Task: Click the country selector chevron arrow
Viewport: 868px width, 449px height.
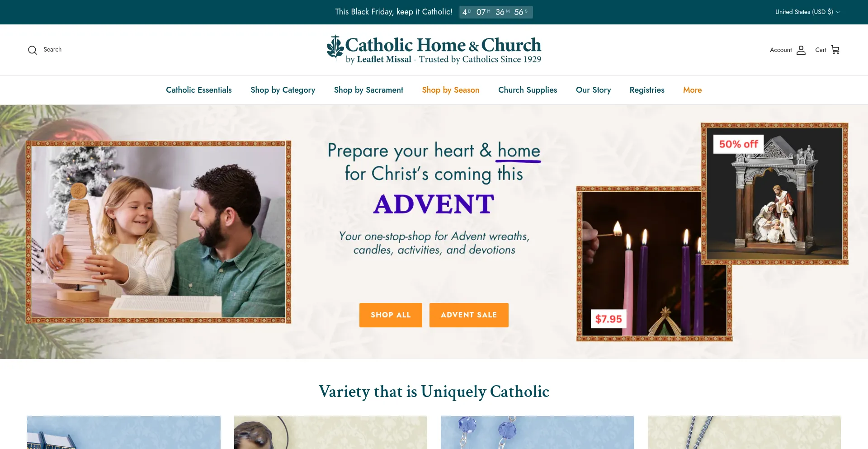Action: tap(838, 12)
